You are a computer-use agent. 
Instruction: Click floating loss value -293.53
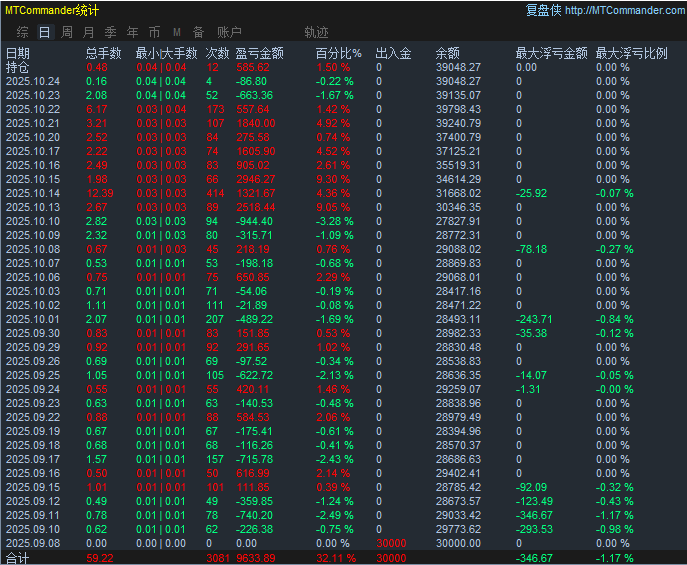534,530
